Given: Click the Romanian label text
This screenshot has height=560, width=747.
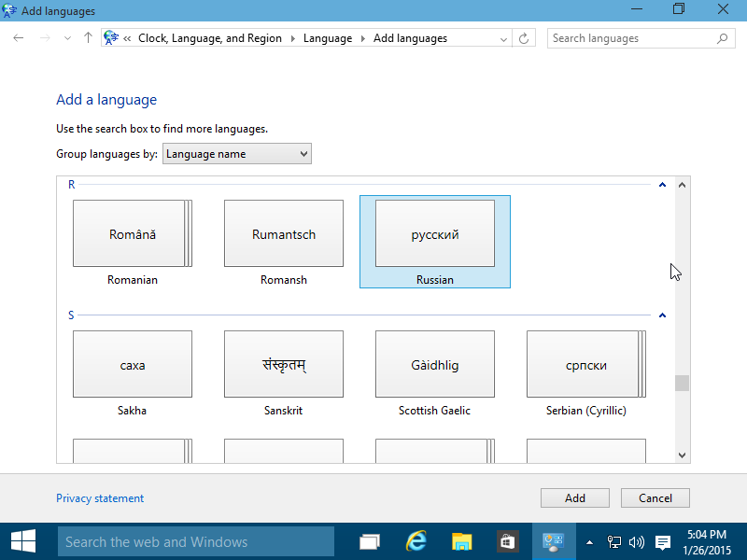Looking at the screenshot, I should pos(133,280).
